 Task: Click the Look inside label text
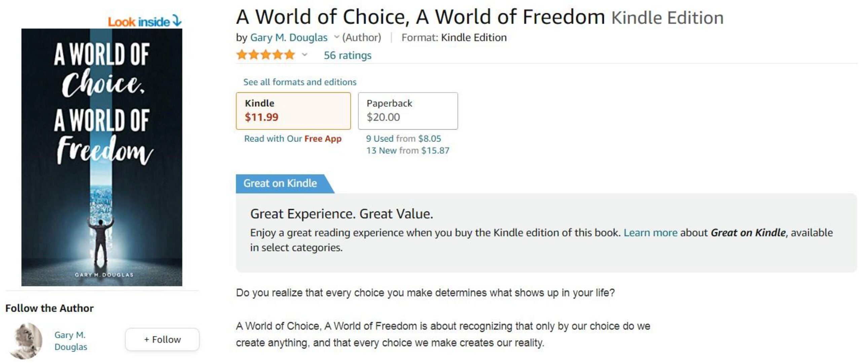(139, 22)
